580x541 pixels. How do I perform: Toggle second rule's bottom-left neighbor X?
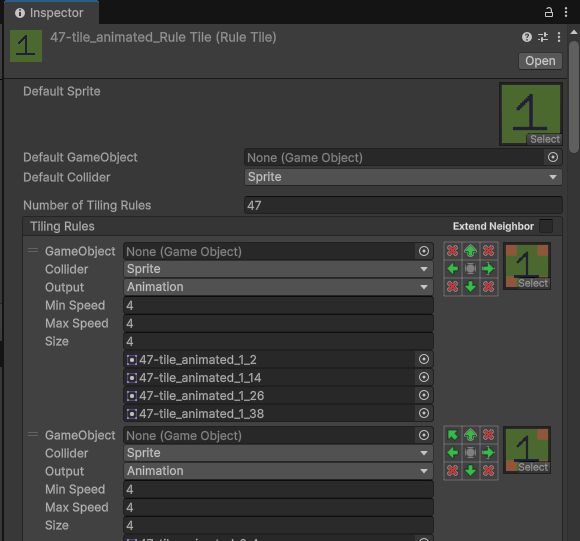pyautogui.click(x=452, y=471)
